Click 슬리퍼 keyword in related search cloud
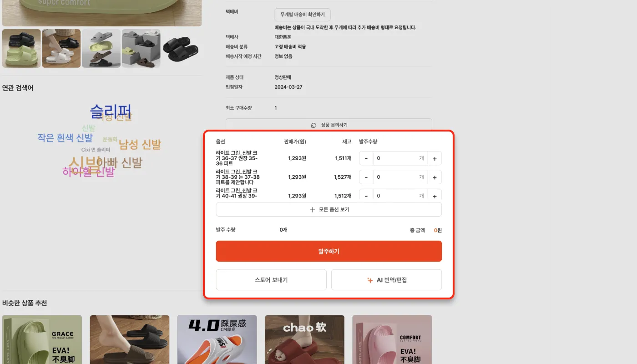This screenshot has width=637, height=364. (x=111, y=111)
